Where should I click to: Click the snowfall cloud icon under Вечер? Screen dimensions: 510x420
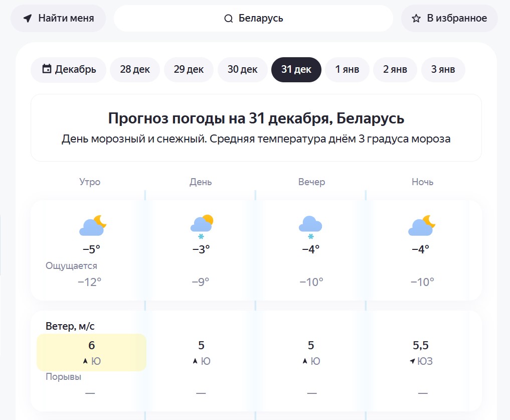[310, 225]
